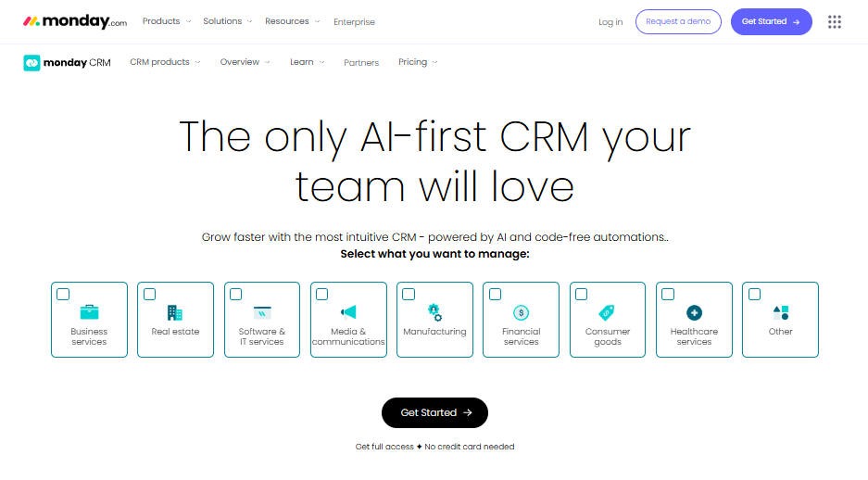Open the nine-dot apps grid icon
This screenshot has width=868, height=480.
(835, 21)
